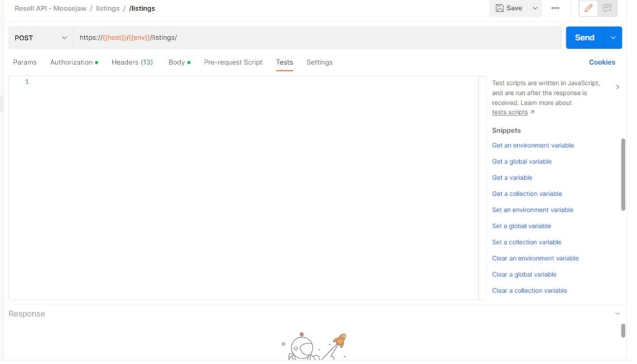Switch to the Headers (13) tab
Image resolution: width=637 pixels, height=364 pixels.
[x=132, y=62]
